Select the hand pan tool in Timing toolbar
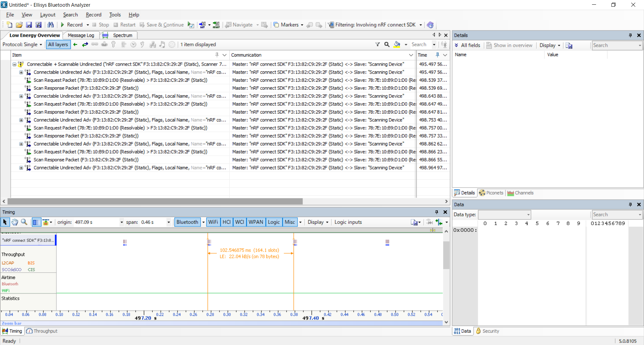644x345 pixels. point(14,222)
